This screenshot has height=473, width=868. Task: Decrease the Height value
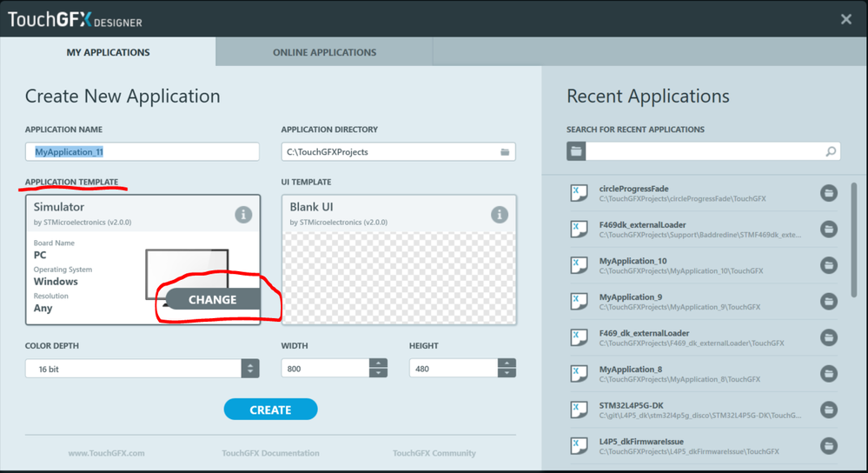point(507,373)
